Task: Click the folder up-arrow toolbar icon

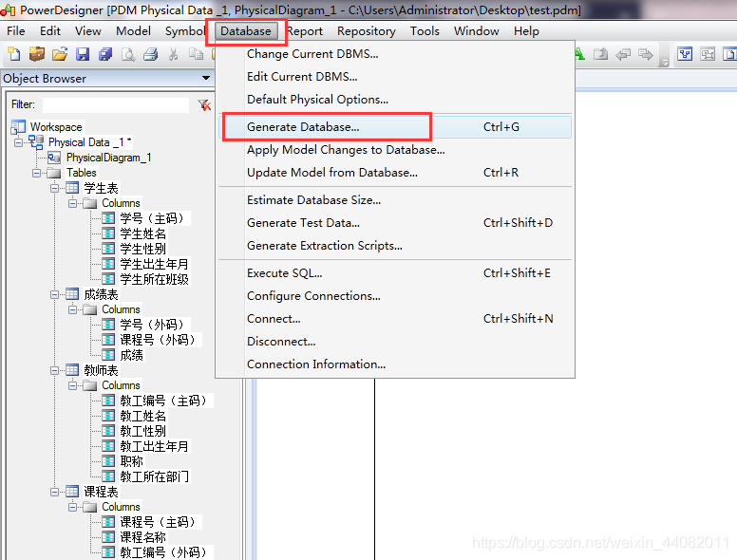Action: [x=600, y=54]
